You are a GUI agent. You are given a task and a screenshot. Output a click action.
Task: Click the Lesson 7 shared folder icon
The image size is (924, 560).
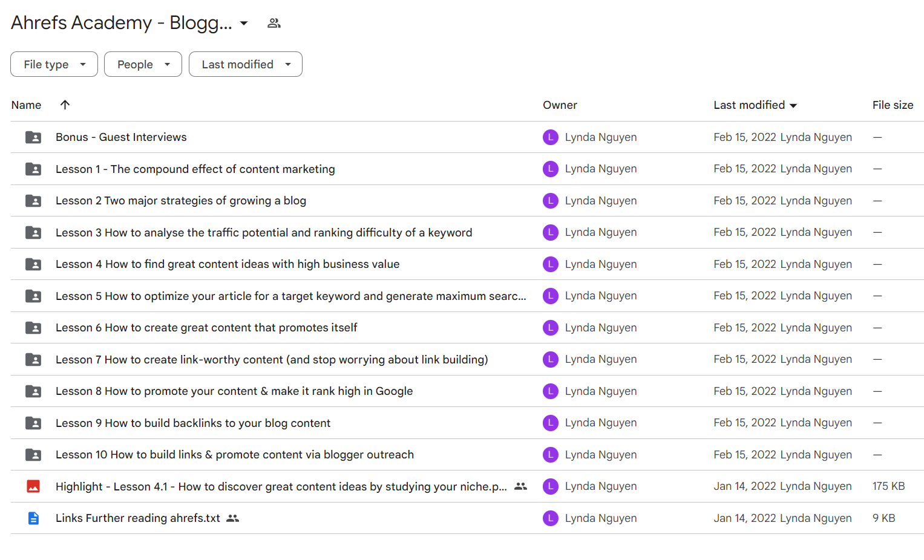tap(33, 359)
